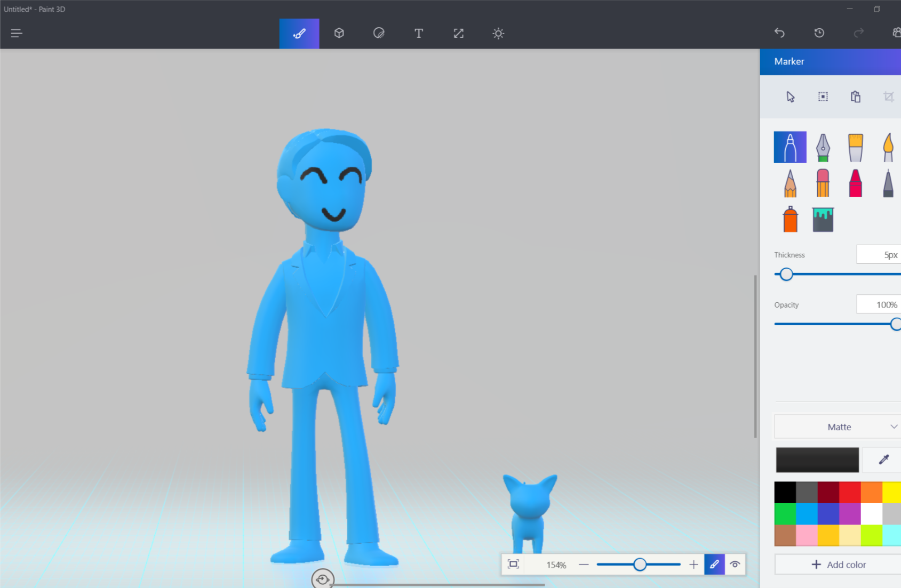This screenshot has width=901, height=588.
Task: Choose the Select arrow tool
Action: coord(791,96)
